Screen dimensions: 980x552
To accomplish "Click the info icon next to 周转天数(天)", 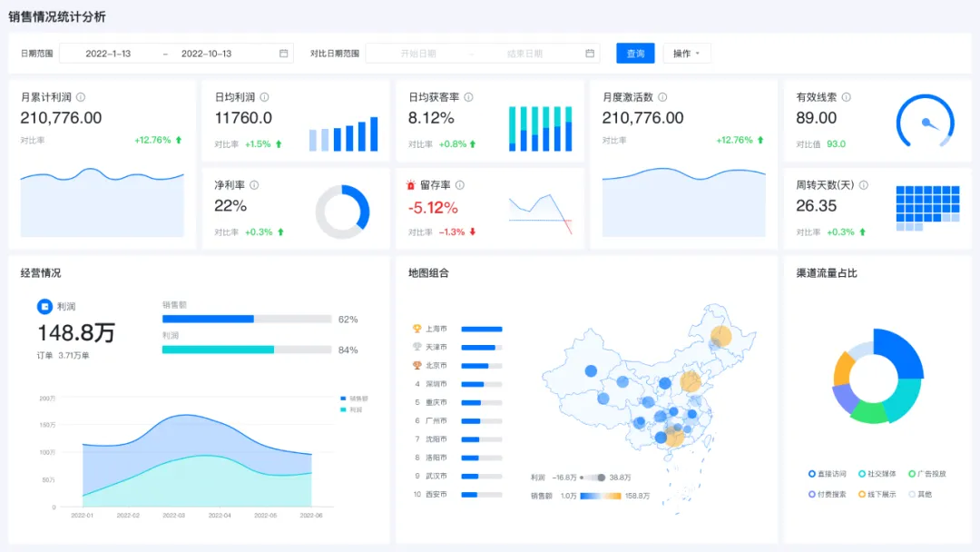I will coord(864,185).
